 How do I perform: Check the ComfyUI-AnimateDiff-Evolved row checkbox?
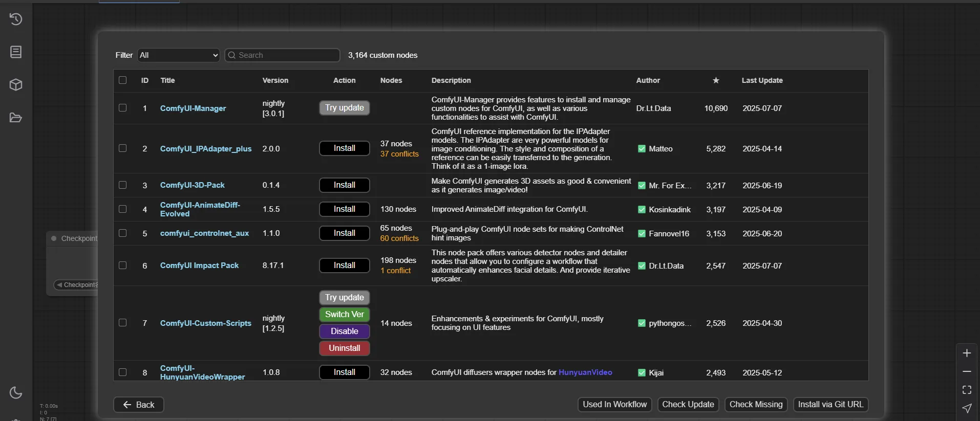click(122, 209)
